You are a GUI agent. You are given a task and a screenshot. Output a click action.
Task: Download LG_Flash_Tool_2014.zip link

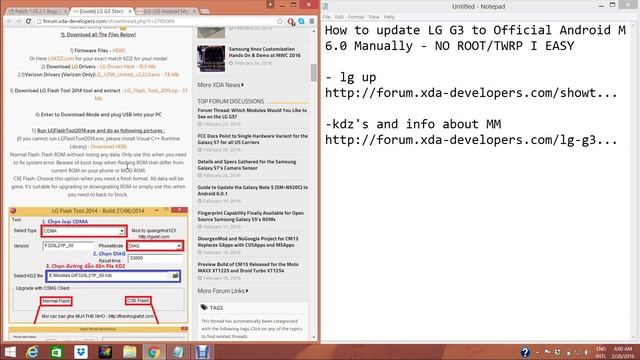pyautogui.click(x=156, y=91)
